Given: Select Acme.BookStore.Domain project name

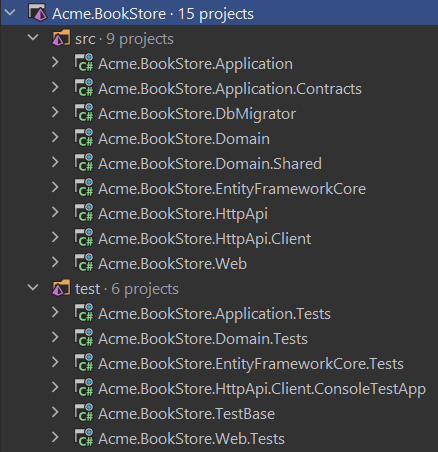Looking at the screenshot, I should click(184, 139).
